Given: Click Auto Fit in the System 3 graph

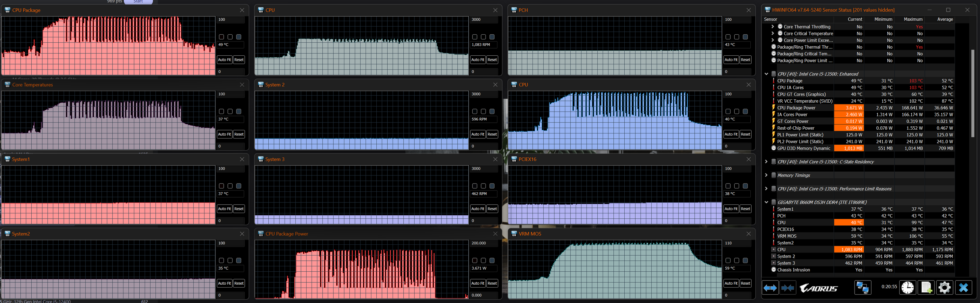Looking at the screenshot, I should [478, 209].
